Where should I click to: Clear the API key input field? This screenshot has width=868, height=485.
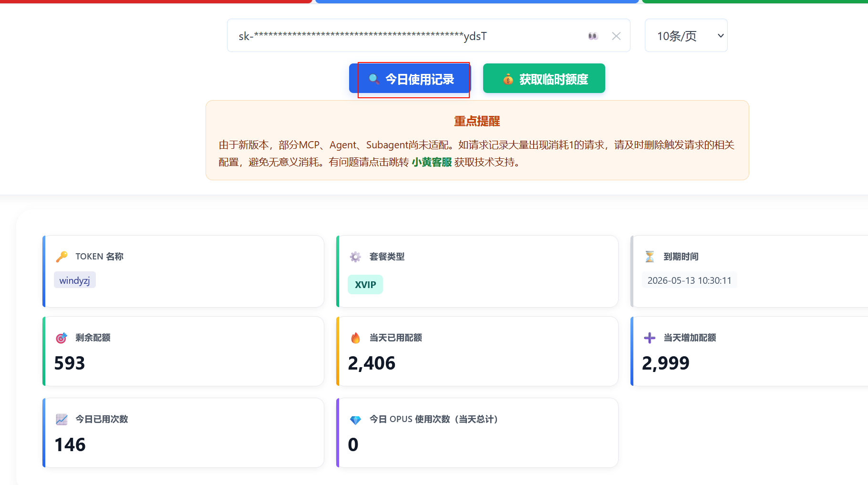pyautogui.click(x=616, y=36)
